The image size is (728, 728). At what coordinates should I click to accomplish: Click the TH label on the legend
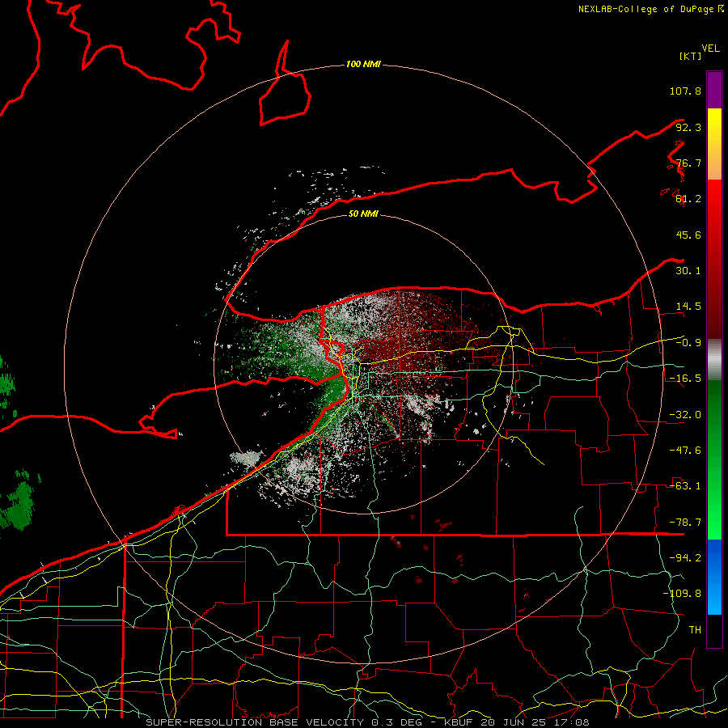coord(695,630)
